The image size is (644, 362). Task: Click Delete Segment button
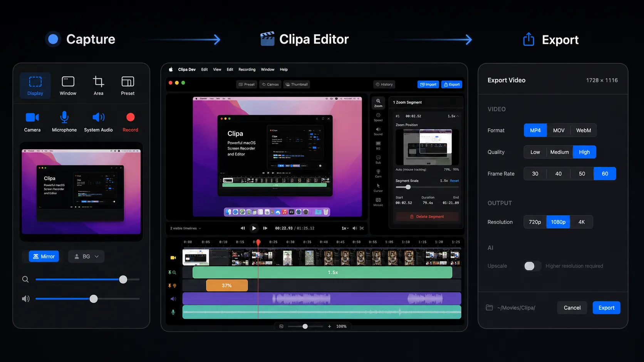(427, 217)
